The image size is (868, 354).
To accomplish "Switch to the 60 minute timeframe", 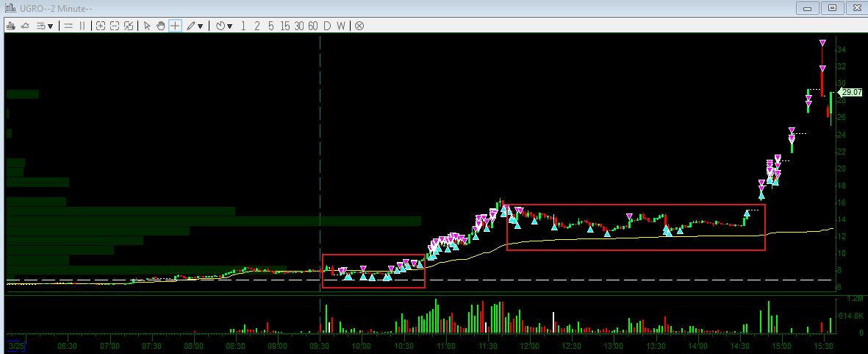I will click(313, 26).
